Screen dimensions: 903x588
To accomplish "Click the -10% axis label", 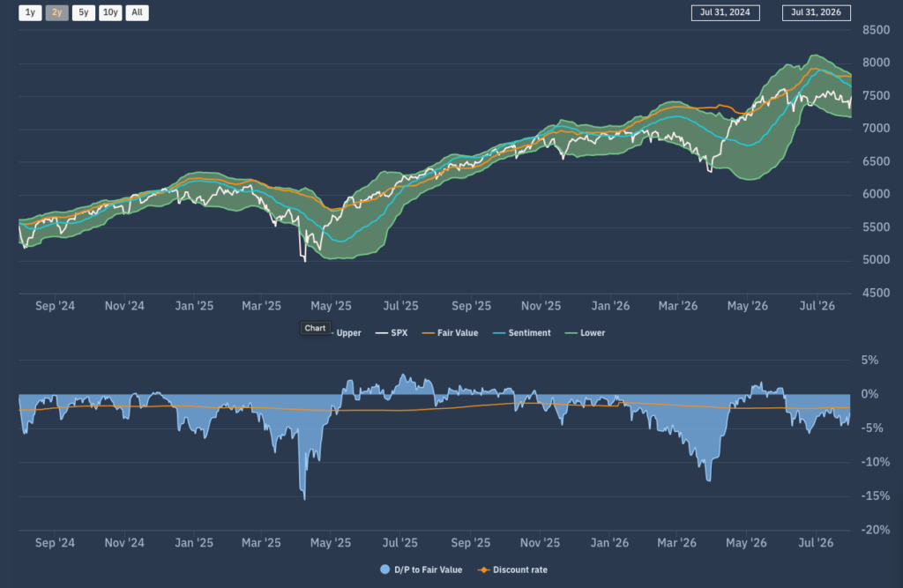I will point(876,462).
